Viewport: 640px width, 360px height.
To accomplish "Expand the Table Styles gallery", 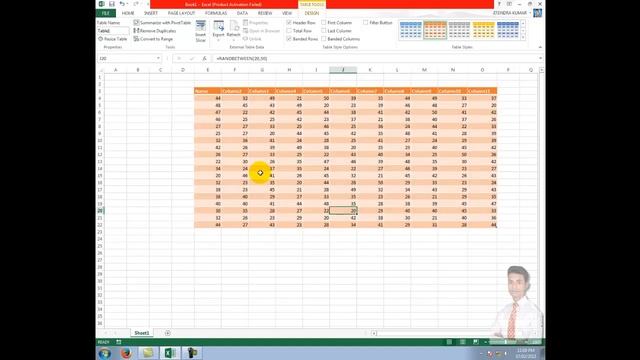I will click(x=523, y=38).
